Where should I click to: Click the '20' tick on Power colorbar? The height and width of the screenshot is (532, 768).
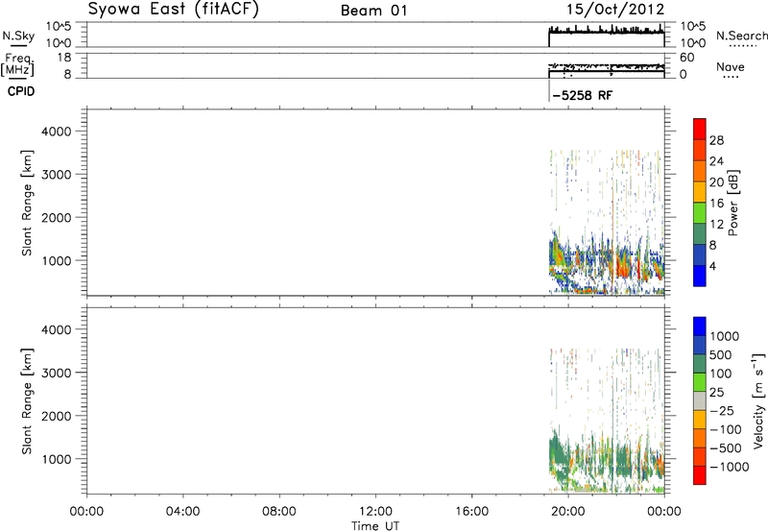pos(716,182)
